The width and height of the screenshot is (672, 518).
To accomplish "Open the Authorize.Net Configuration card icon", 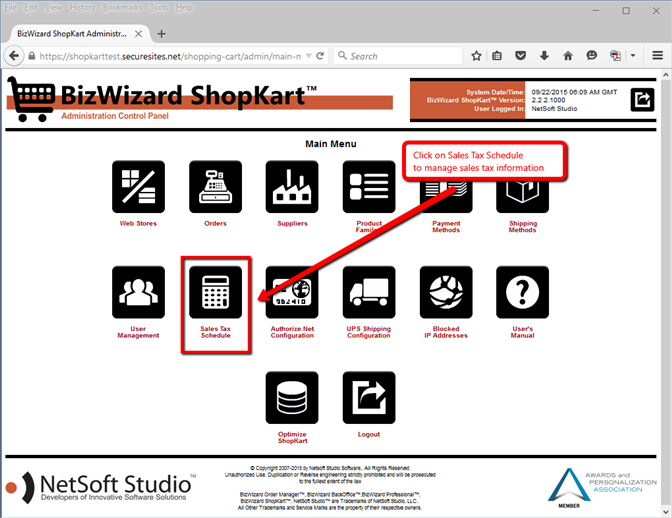I will pos(292,292).
